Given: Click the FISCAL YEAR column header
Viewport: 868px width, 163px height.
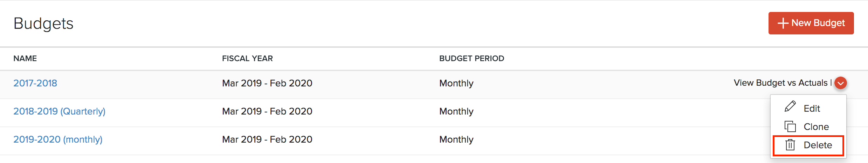Looking at the screenshot, I should (247, 59).
